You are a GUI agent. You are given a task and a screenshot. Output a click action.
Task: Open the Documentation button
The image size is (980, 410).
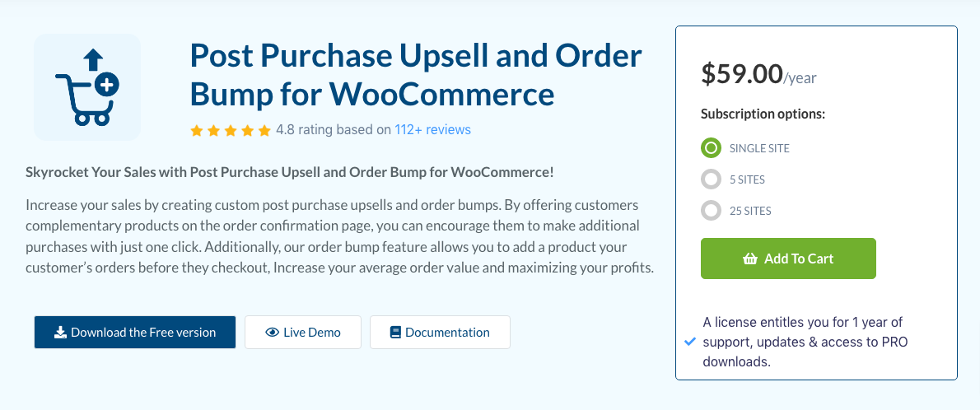[440, 333]
